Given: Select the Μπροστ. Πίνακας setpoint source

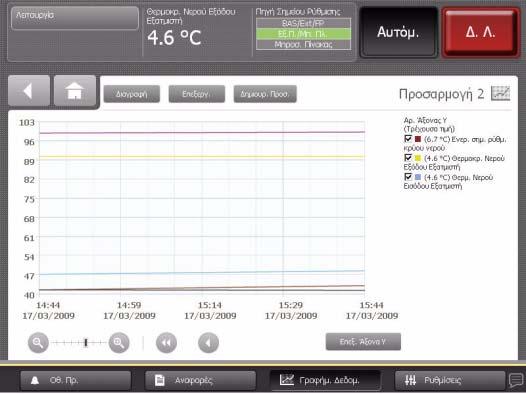Looking at the screenshot, I should [x=304, y=45].
